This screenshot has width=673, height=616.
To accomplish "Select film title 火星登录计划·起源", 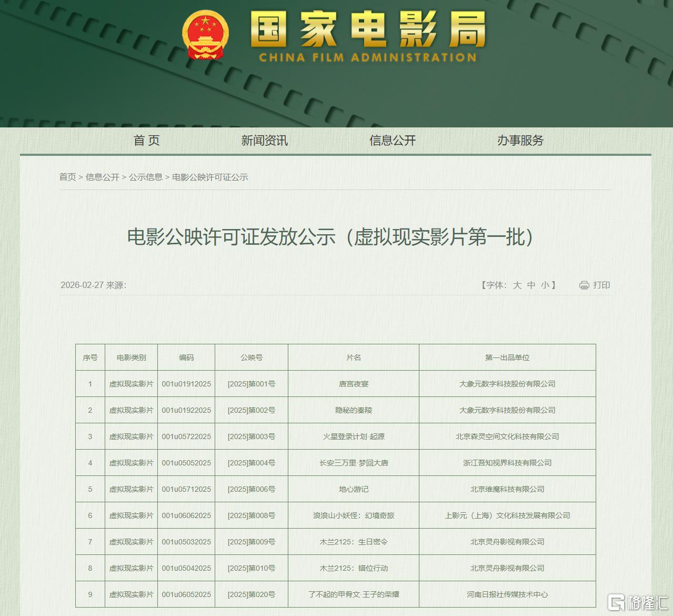I will pyautogui.click(x=354, y=436).
